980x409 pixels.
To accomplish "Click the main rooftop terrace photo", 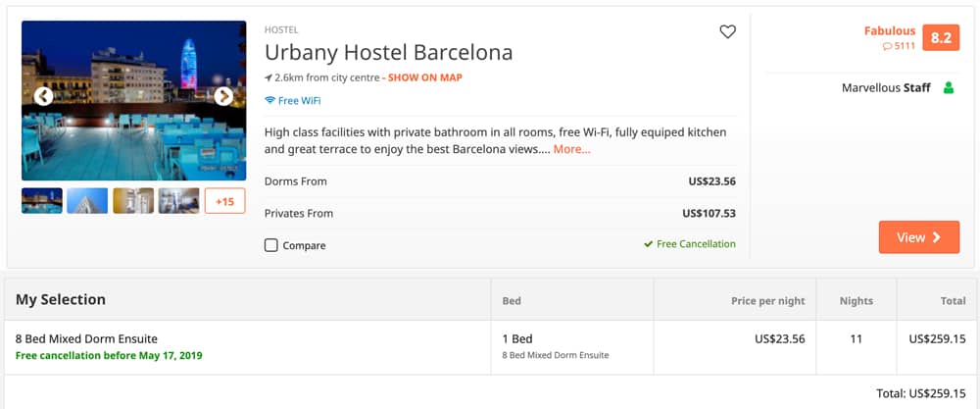I will pyautogui.click(x=133, y=101).
